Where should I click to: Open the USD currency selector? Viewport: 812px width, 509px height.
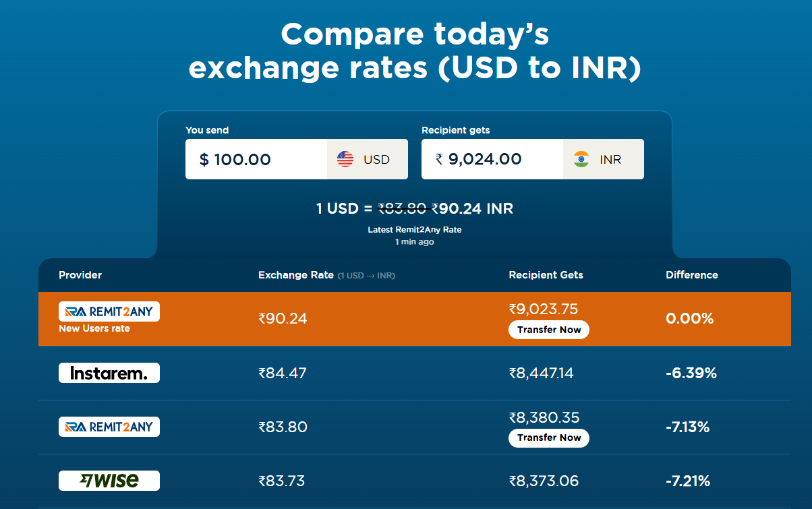click(368, 159)
